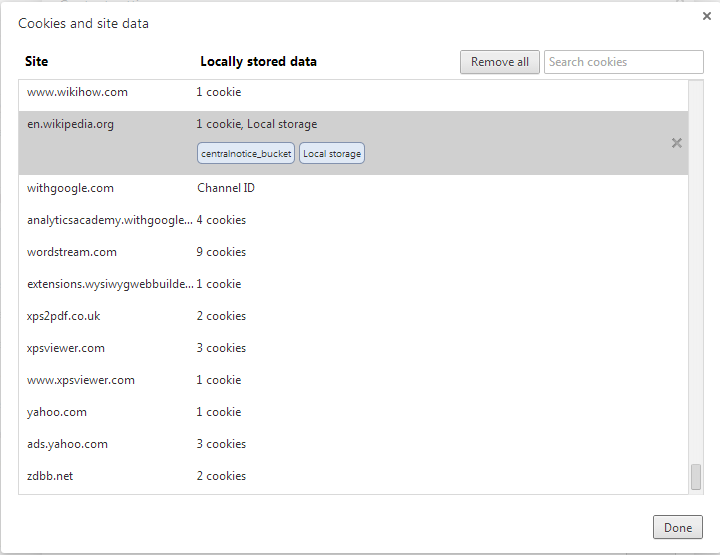The width and height of the screenshot is (720, 555).
Task: Click 2 cookies beside zdbb.net
Action: click(221, 476)
